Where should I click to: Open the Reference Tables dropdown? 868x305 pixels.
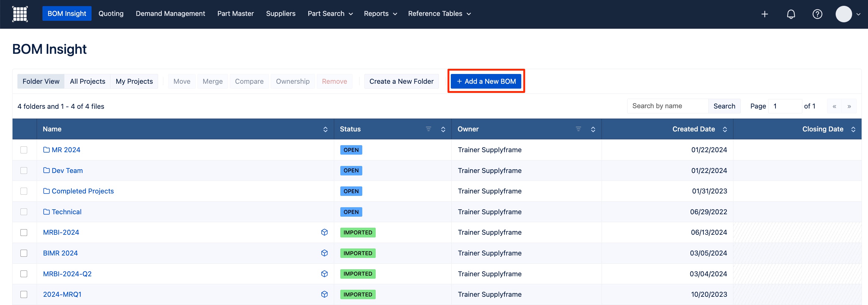[x=439, y=14]
